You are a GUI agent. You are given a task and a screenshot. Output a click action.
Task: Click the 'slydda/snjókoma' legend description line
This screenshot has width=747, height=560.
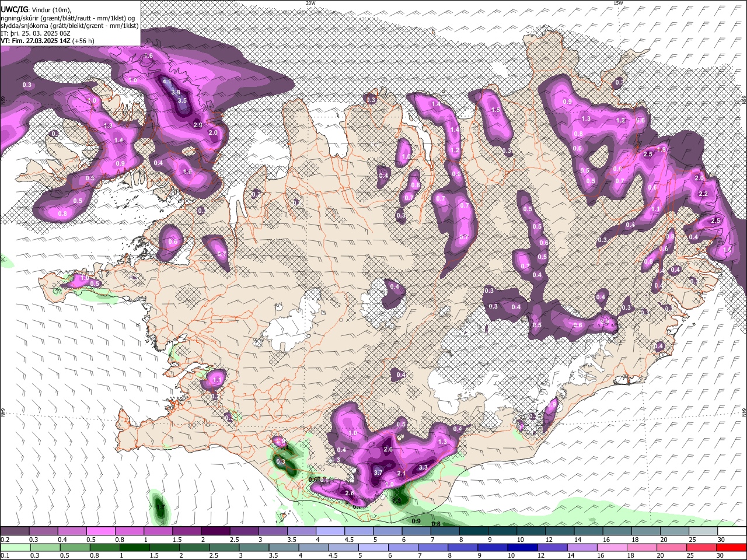(69, 26)
